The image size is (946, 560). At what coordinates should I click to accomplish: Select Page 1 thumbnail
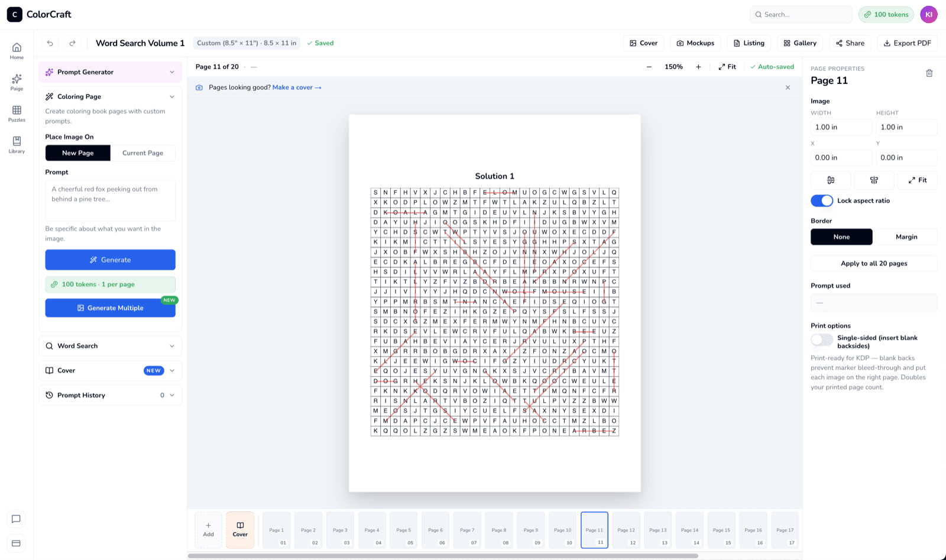click(x=277, y=530)
